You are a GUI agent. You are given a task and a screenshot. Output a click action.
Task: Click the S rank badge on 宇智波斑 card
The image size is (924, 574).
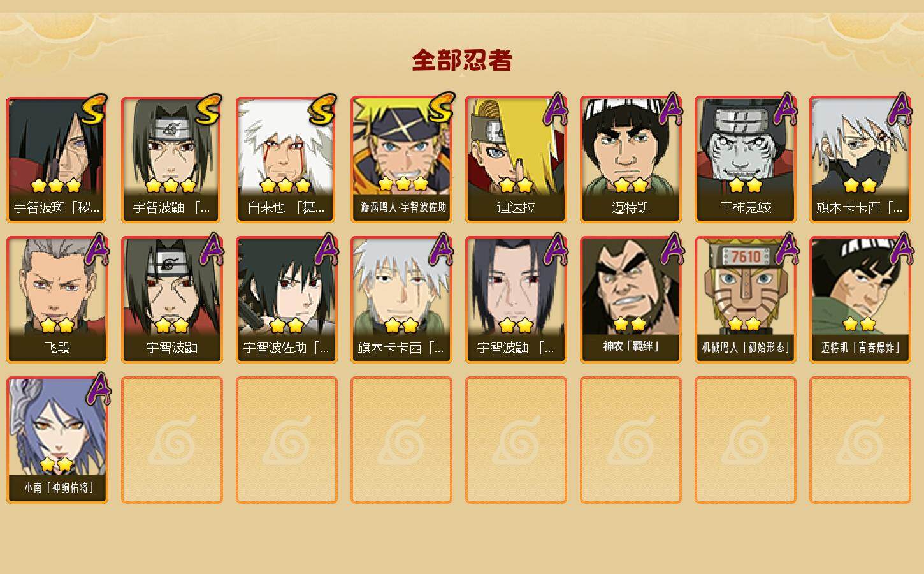tap(94, 109)
